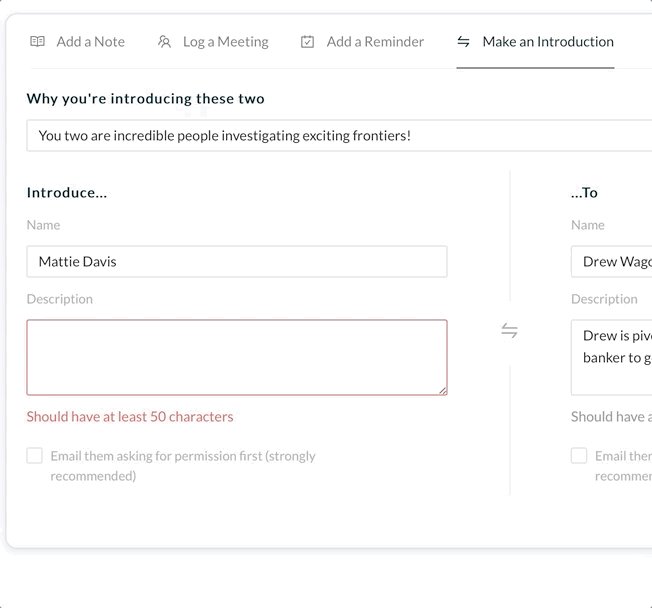Image resolution: width=652 pixels, height=608 pixels.
Task: Click the empty red-bordered Description box
Action: click(237, 357)
